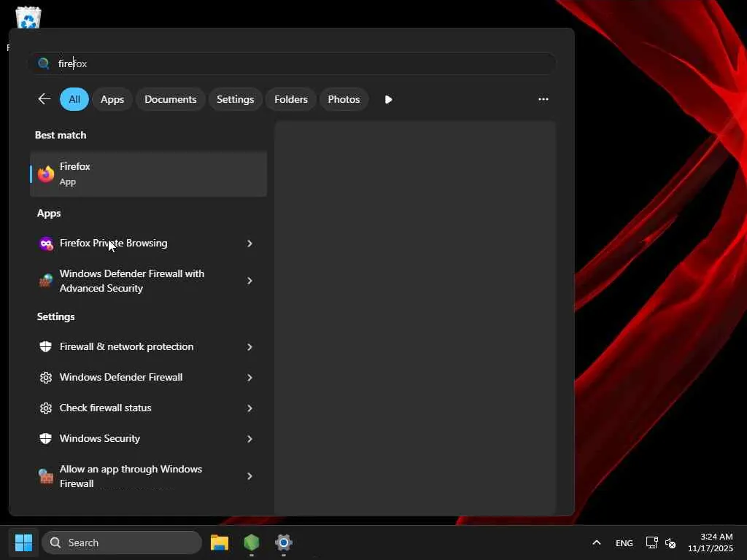Click the ENG language indicator
The height and width of the screenshot is (560, 747).
click(624, 542)
